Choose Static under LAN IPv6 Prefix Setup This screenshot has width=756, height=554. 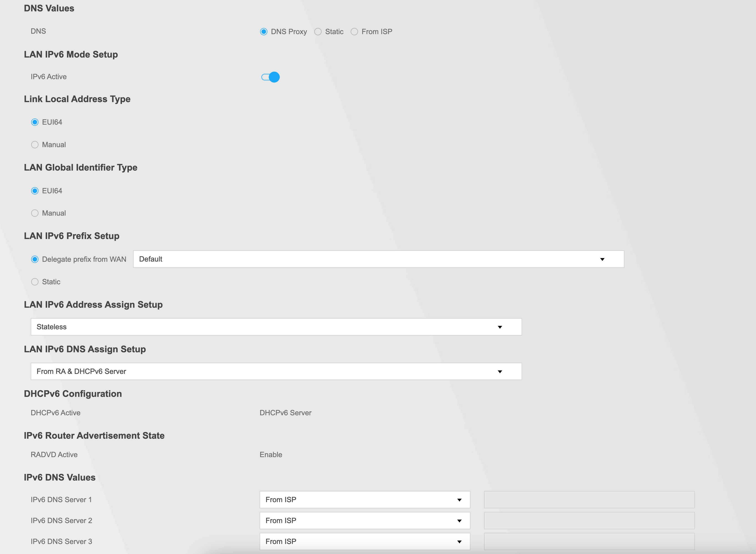[x=35, y=282]
